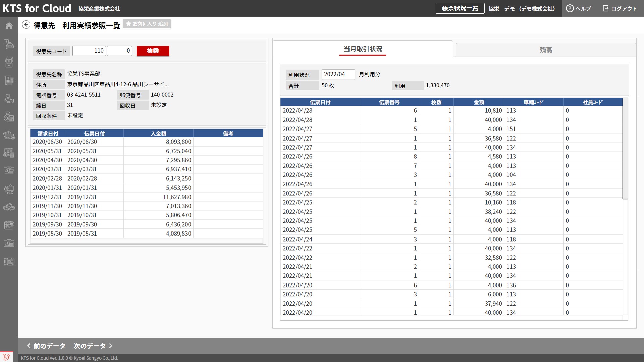Click the 枚数 column header

(x=436, y=102)
